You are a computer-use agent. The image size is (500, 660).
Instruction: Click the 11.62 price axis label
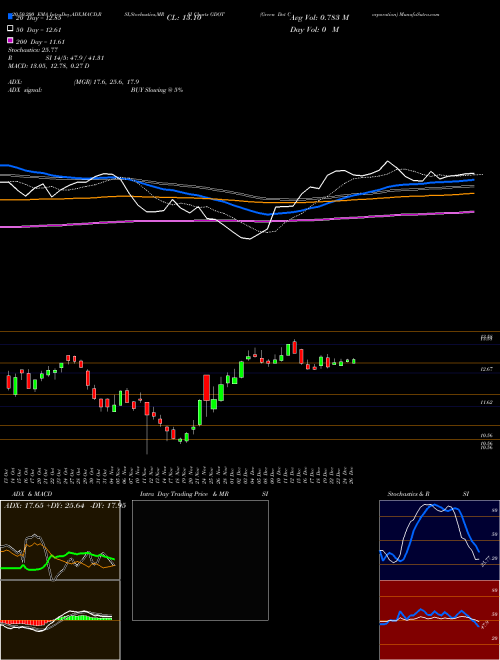(x=487, y=402)
